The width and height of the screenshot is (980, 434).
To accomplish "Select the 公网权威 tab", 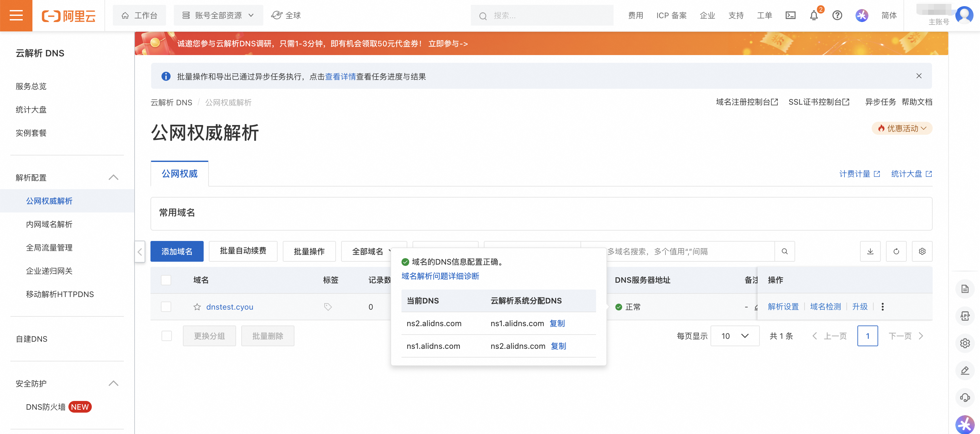I will [179, 174].
